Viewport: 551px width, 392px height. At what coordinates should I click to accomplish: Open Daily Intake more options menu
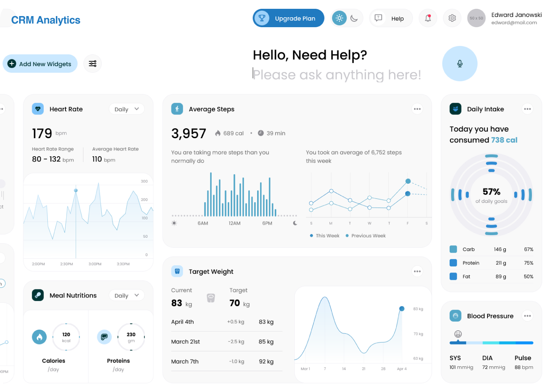(x=527, y=109)
